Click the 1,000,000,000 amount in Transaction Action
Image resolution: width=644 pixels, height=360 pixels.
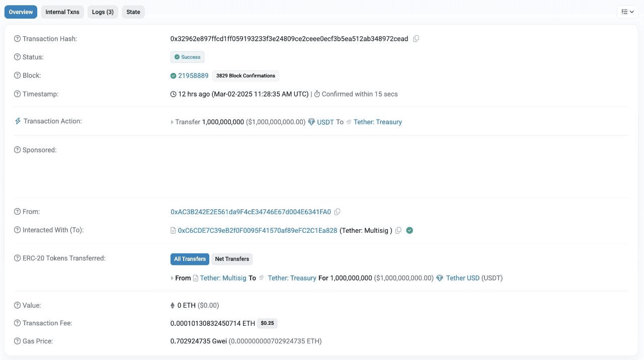coord(223,122)
